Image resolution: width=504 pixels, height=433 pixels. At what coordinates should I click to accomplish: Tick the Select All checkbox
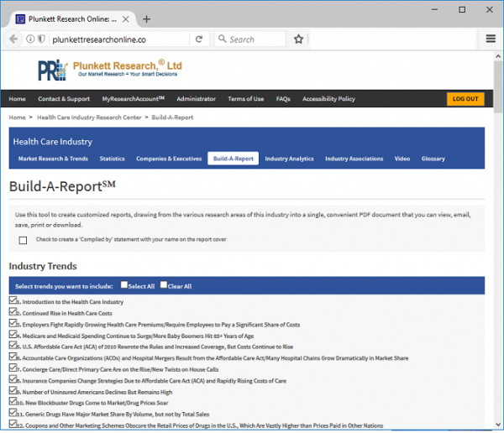click(x=124, y=285)
